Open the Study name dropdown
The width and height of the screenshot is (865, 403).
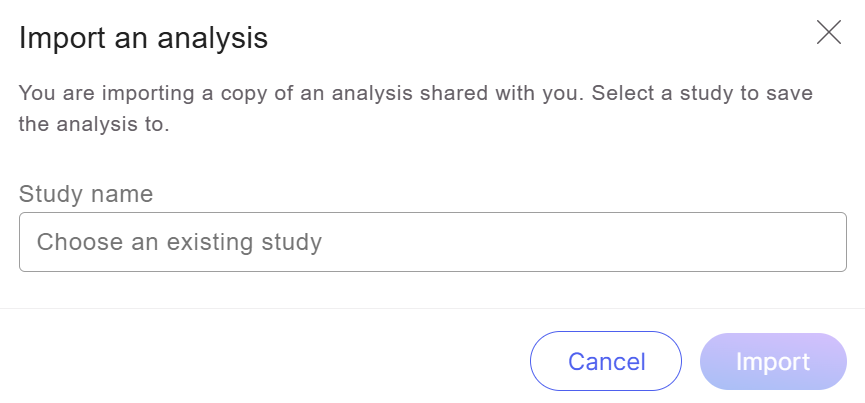433,242
